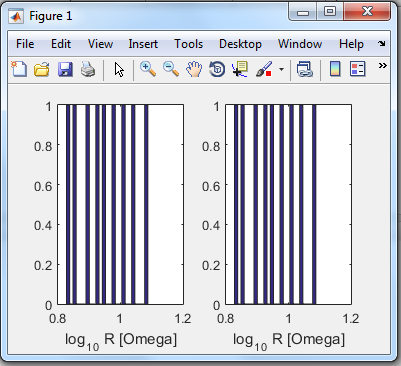Print the figure with the printer icon
Screen dimensions: 401x366
(88, 70)
